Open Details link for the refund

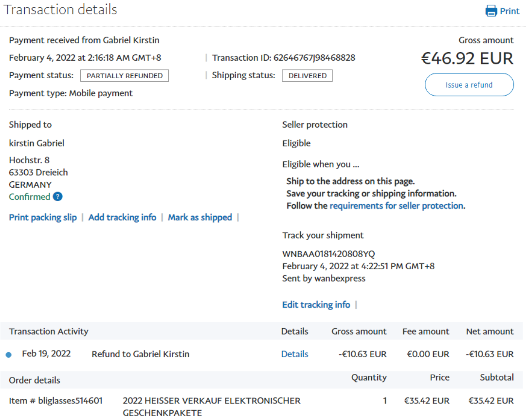click(294, 354)
